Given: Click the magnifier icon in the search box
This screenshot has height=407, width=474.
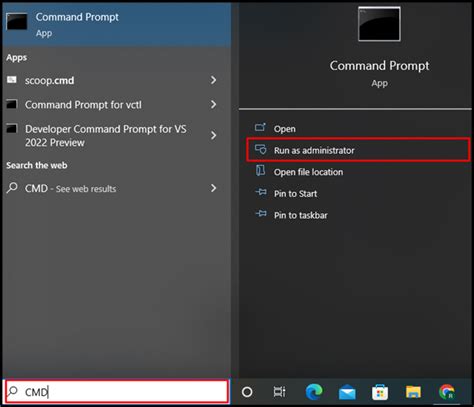Looking at the screenshot, I should 13,391.
